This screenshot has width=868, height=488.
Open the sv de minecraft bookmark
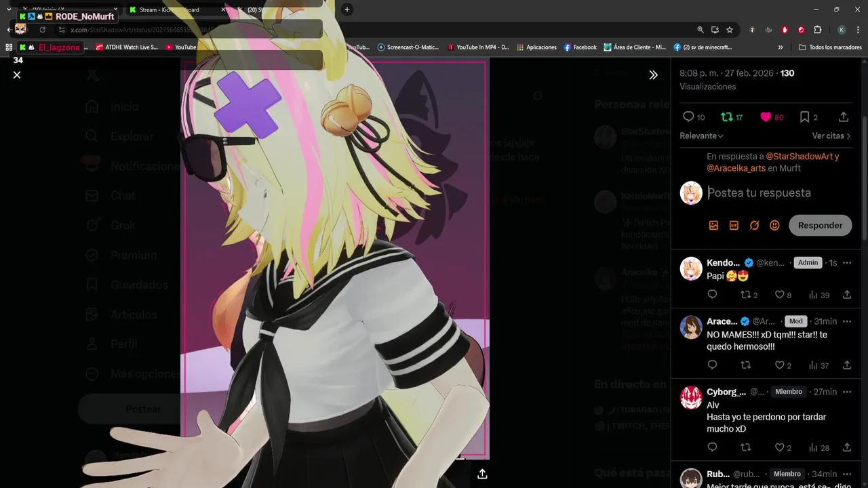pyautogui.click(x=703, y=47)
